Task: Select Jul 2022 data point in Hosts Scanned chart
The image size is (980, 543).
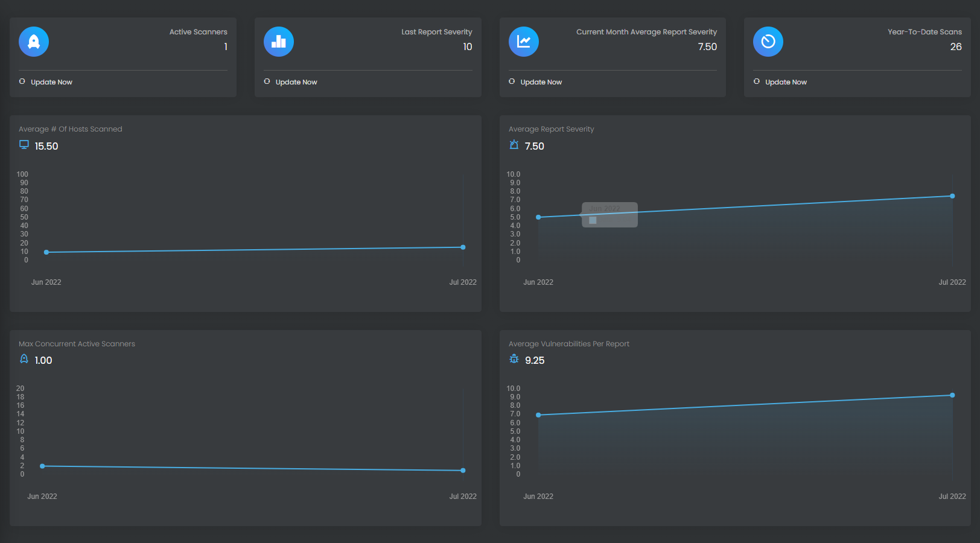Action: 463,247
